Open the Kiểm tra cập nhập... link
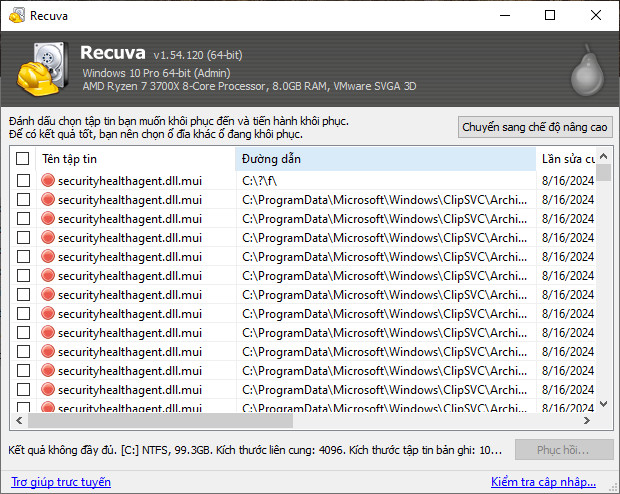620x494 pixels. click(551, 482)
